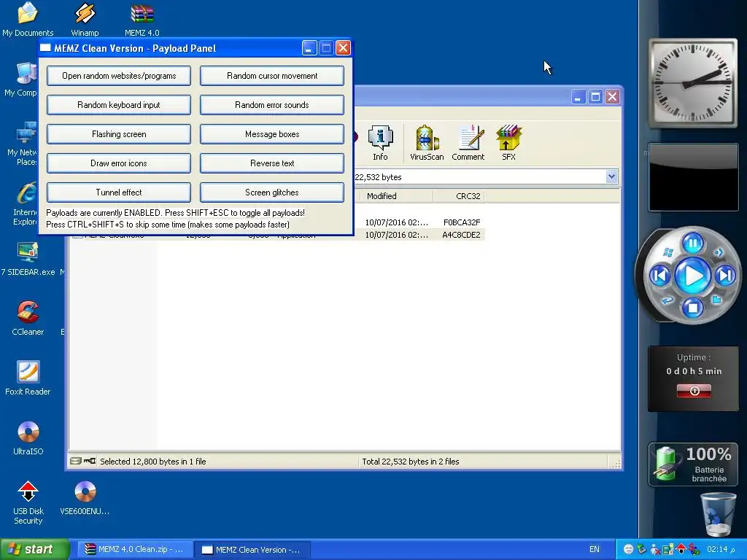Click the key password icon in status bar

pos(90,461)
